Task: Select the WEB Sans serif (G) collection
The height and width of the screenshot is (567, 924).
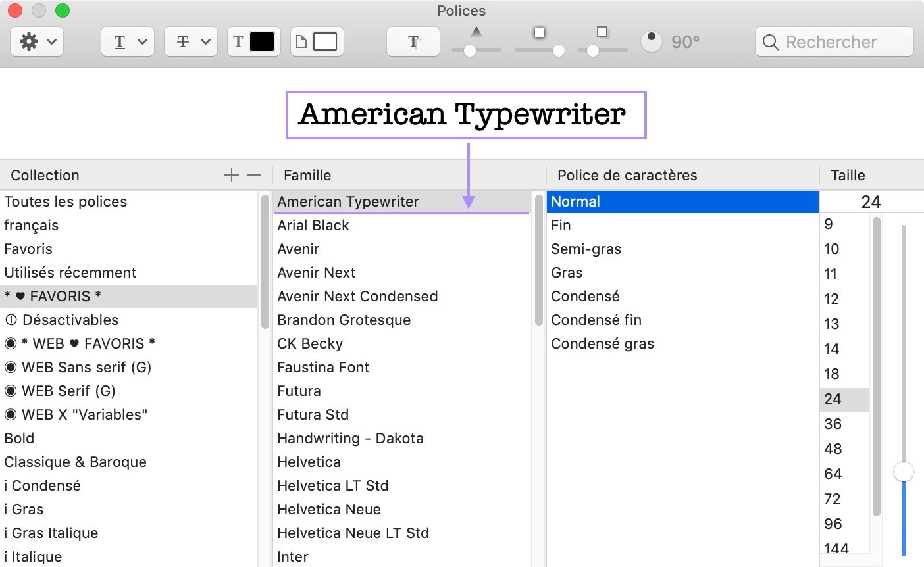Action: click(x=86, y=367)
